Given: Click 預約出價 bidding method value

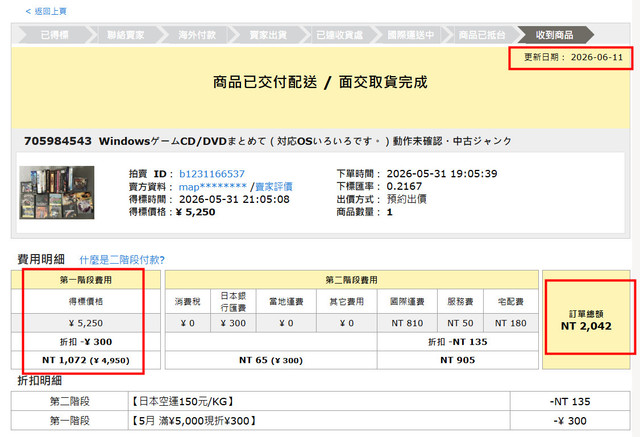Looking at the screenshot, I should (x=407, y=200).
